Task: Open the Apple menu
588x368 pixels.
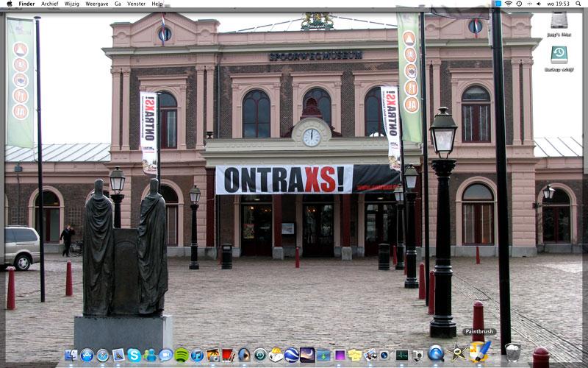Action: pos(10,4)
